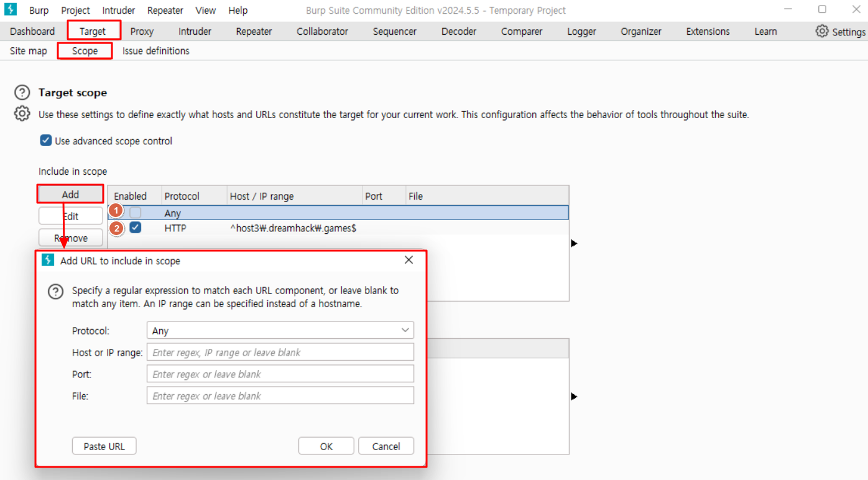Viewport: 868px width, 480px height.
Task: Sort by the Port column header
Action: point(384,196)
